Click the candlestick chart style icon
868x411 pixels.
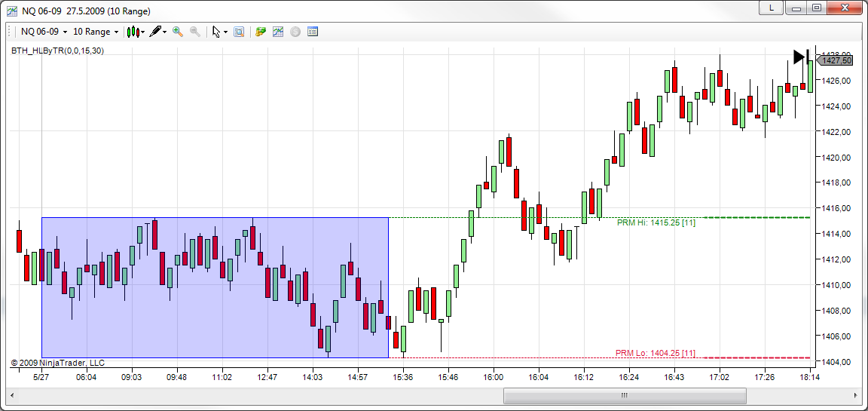coord(133,32)
